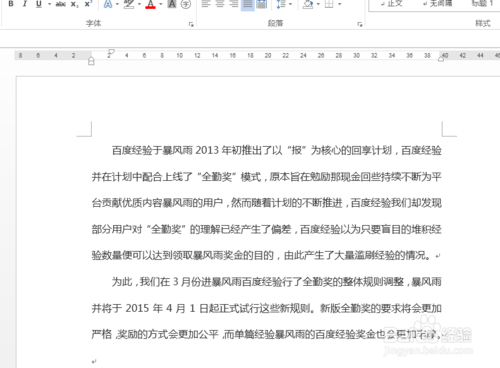The height and width of the screenshot is (368, 500).
Task: Click first line indent marker on ruler
Action: point(111,52)
